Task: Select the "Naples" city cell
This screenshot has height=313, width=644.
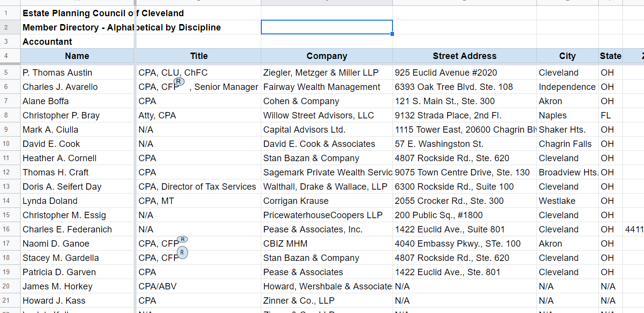Action: pos(553,115)
